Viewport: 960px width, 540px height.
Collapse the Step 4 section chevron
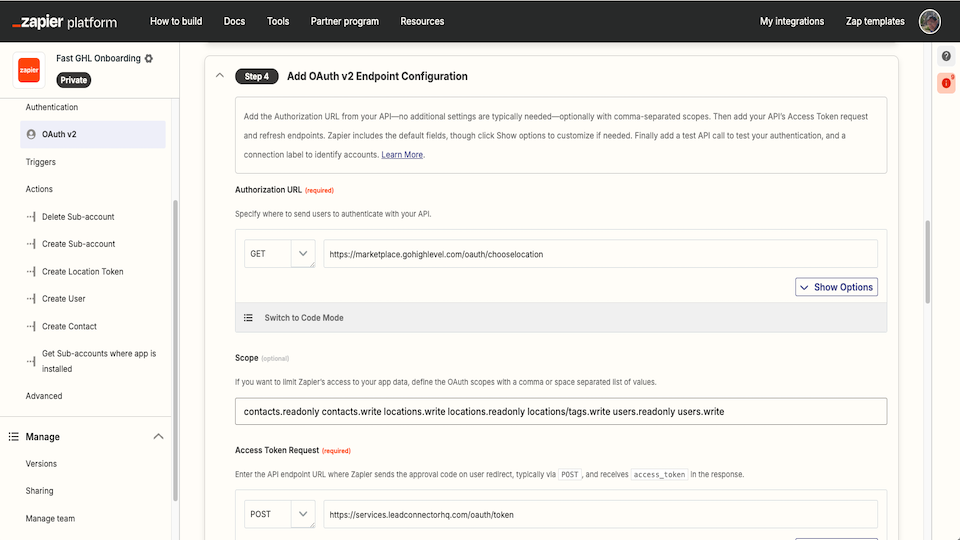point(220,76)
